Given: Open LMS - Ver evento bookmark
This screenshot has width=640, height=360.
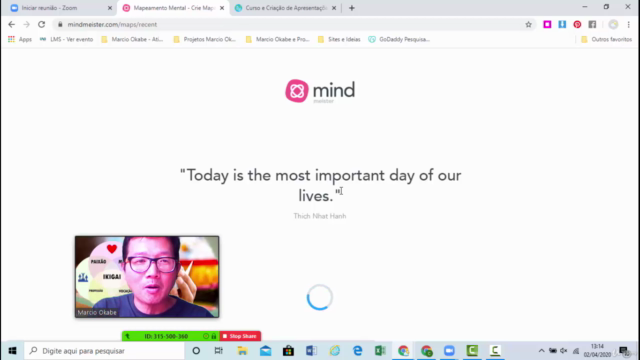Looking at the screenshot, I should click(67, 39).
